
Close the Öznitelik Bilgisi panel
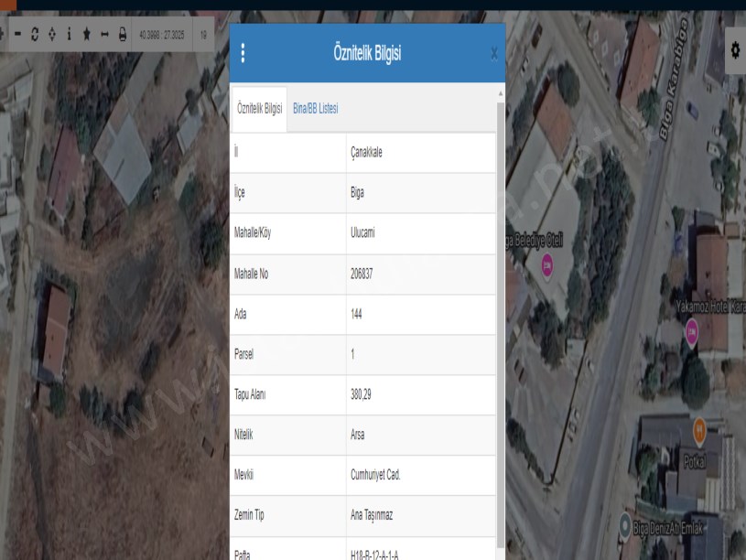(x=494, y=54)
